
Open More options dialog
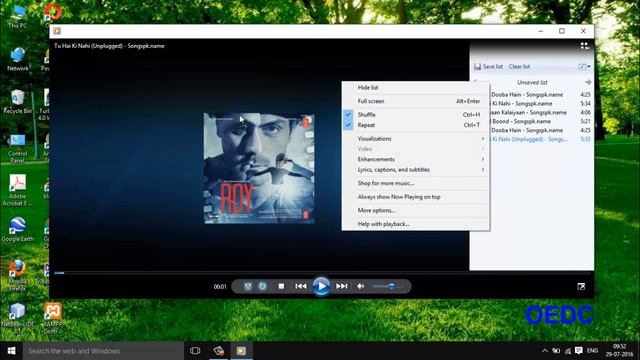(416, 210)
